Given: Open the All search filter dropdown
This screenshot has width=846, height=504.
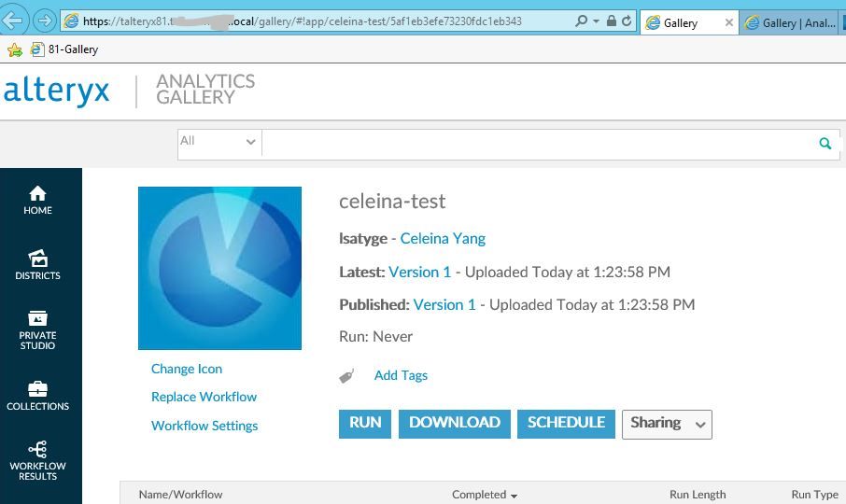Looking at the screenshot, I should click(x=219, y=142).
